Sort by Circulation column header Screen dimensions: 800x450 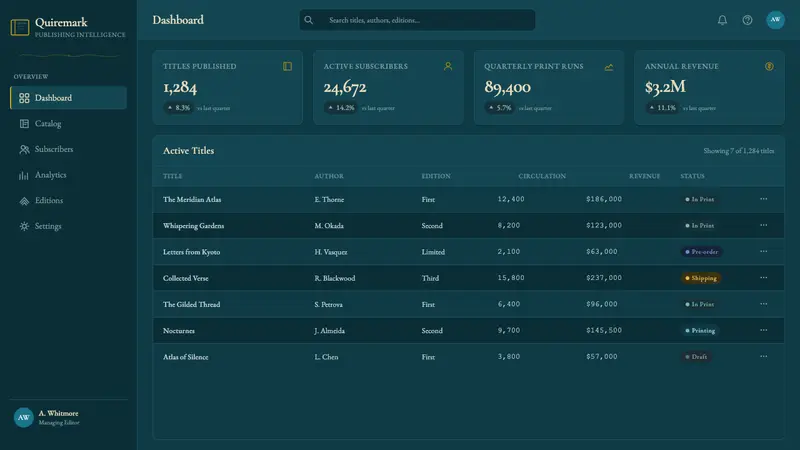pos(542,176)
